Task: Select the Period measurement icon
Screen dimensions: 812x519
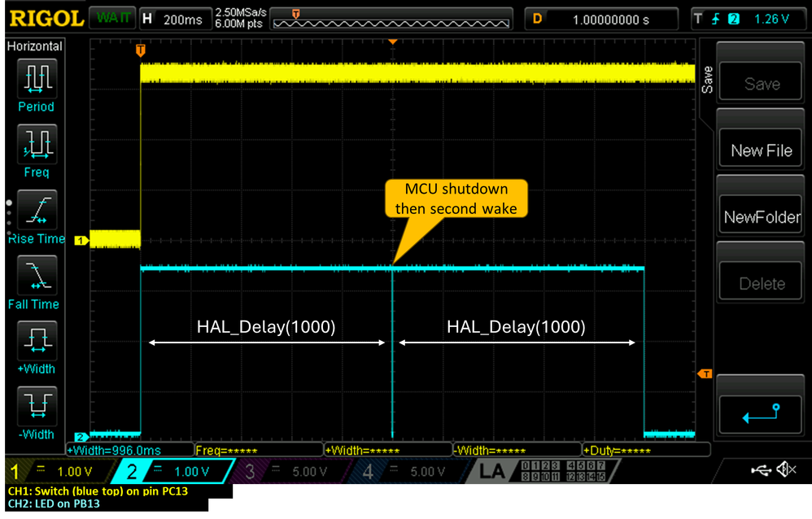Action: click(x=36, y=79)
